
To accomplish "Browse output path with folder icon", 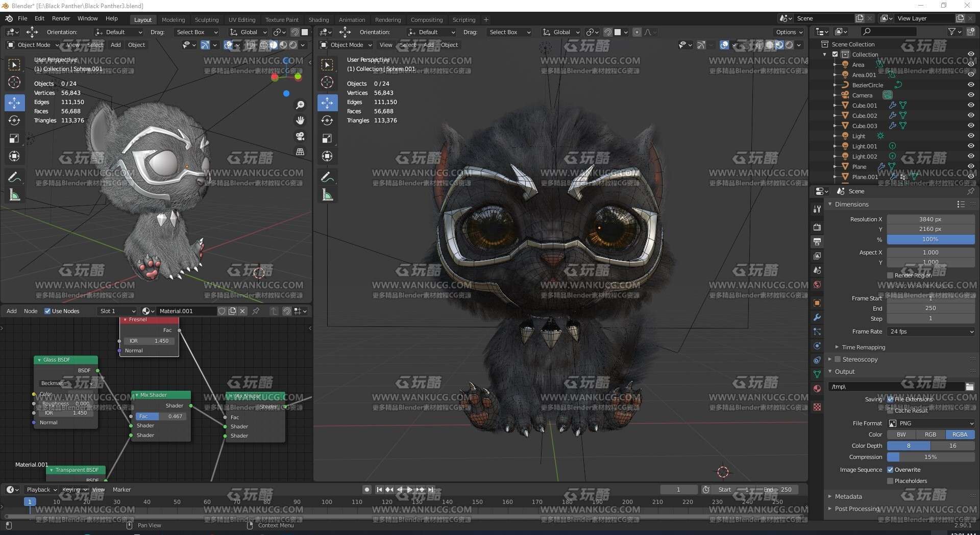I will pyautogui.click(x=970, y=387).
